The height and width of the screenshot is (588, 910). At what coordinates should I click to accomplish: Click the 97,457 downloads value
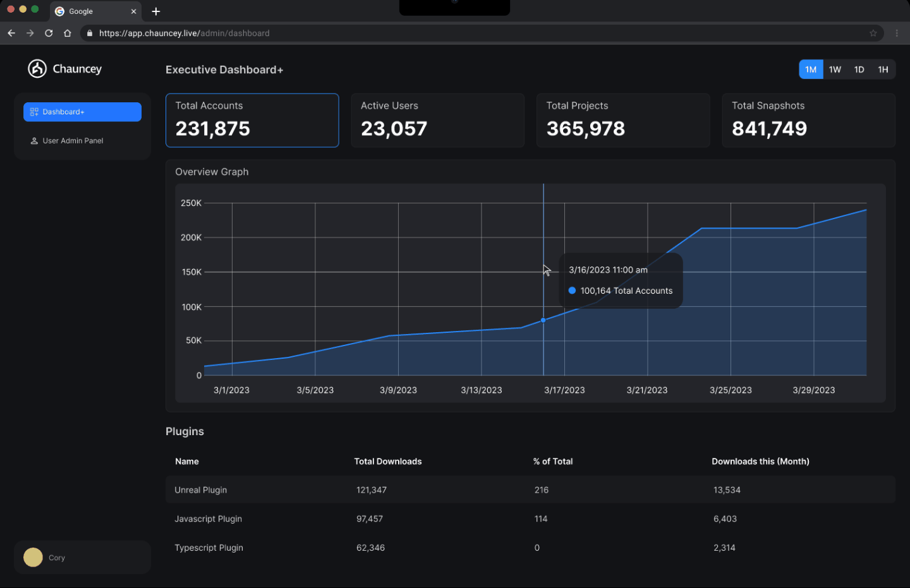coord(370,519)
